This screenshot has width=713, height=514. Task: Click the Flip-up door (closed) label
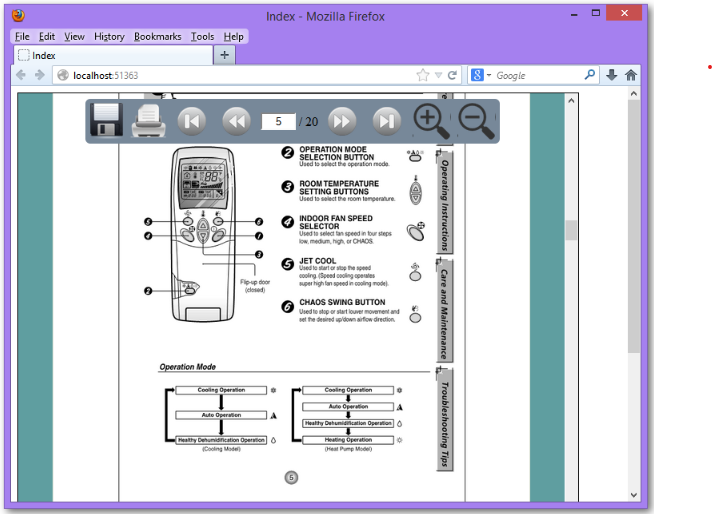pos(255,286)
